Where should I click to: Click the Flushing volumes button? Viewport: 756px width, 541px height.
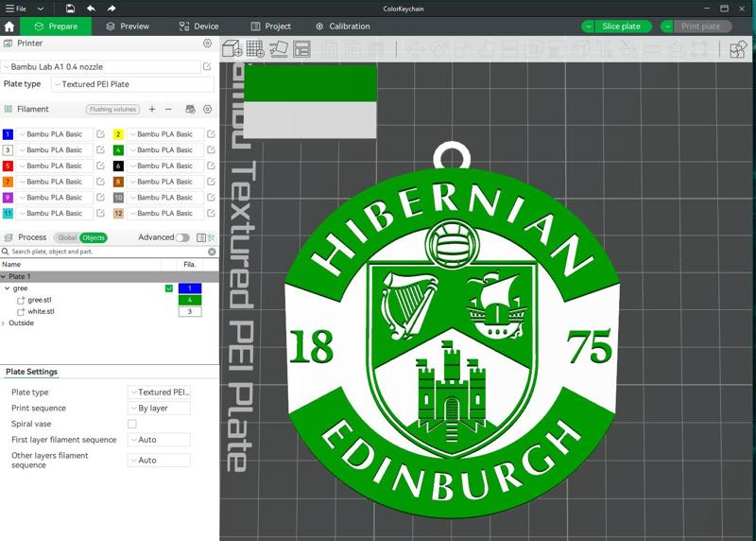click(113, 110)
